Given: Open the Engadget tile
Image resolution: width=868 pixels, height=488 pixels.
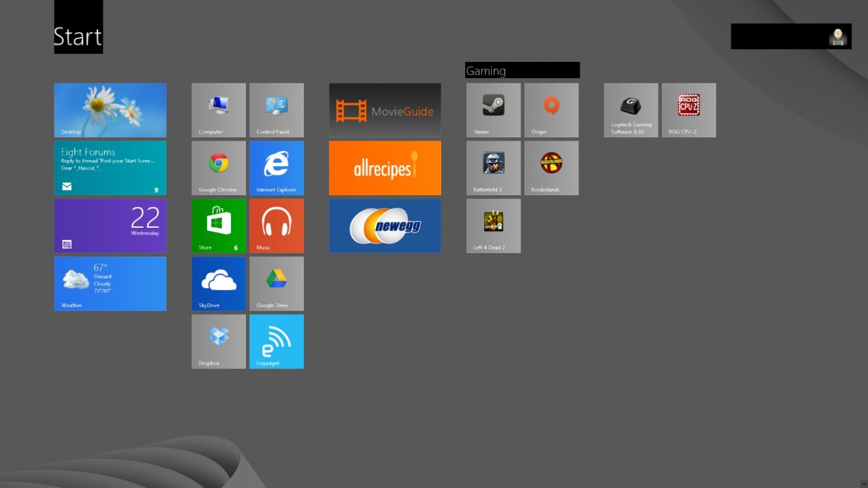Looking at the screenshot, I should point(277,342).
